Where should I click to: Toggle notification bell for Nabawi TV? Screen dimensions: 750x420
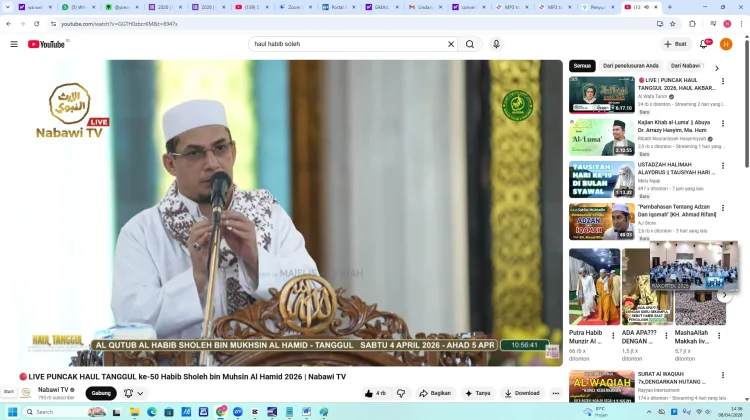coord(128,393)
